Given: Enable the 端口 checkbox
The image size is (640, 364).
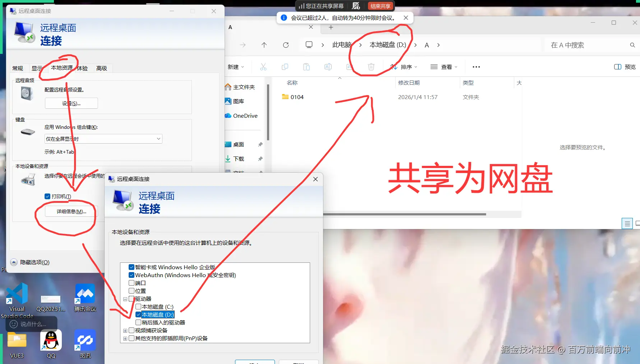Looking at the screenshot, I should click(x=132, y=283).
